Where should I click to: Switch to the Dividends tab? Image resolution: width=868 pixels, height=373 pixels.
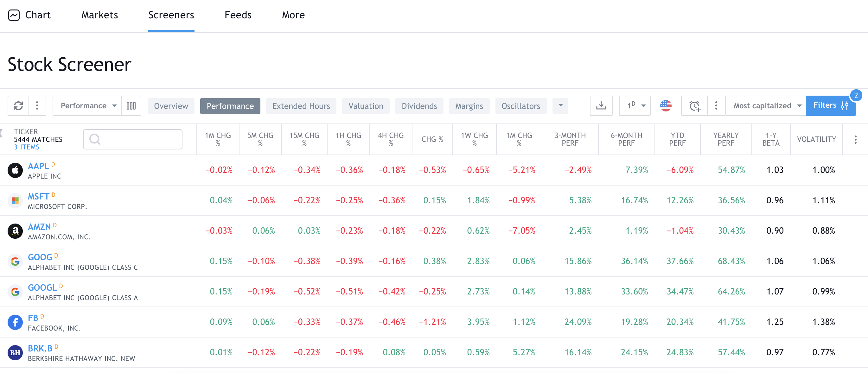coord(419,106)
